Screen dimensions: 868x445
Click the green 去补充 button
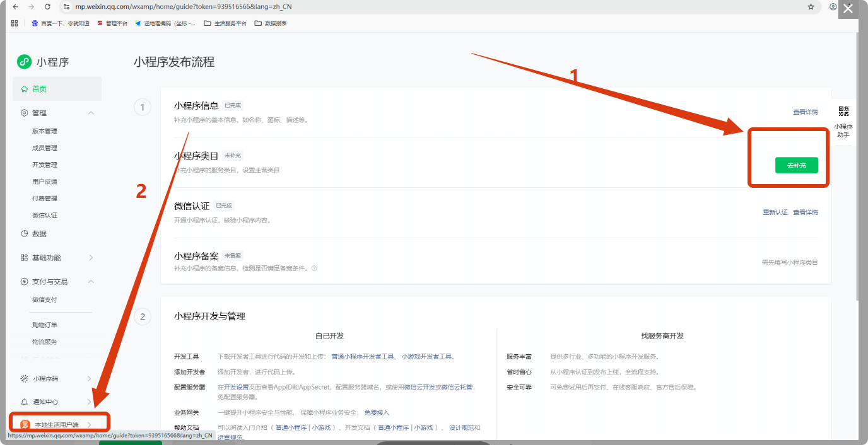796,165
